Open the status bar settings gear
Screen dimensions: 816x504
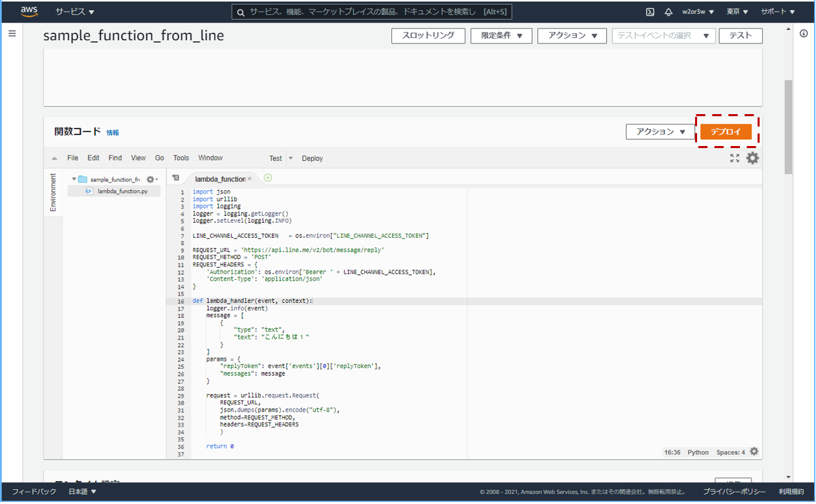[x=753, y=452]
